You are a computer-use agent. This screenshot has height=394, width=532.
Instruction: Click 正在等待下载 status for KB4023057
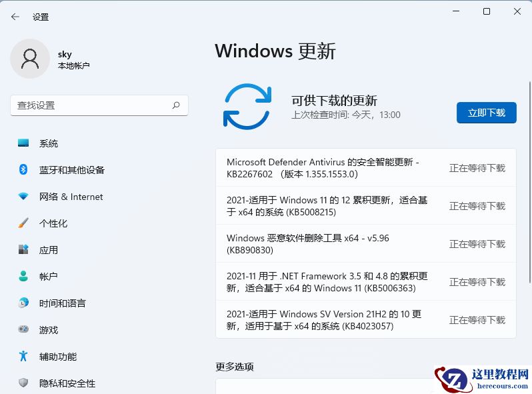pos(477,320)
